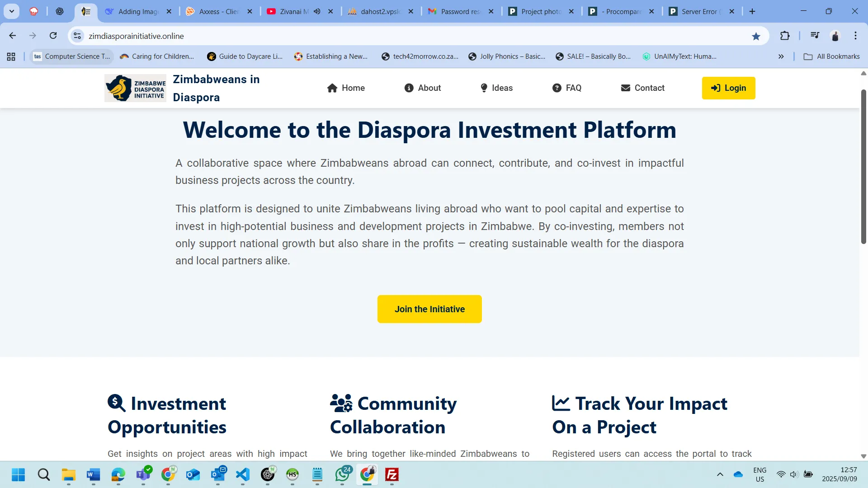The height and width of the screenshot is (488, 868).
Task: Show hidden system tray icons
Action: (x=720, y=474)
